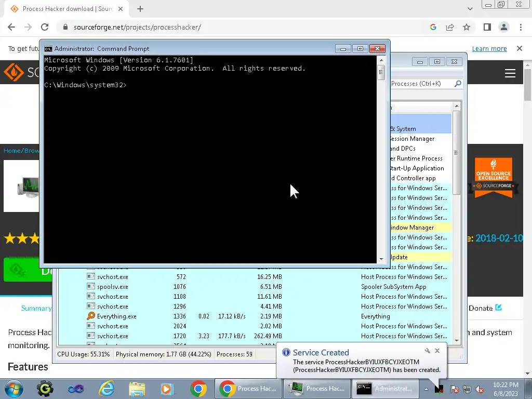Screen dimensions: 532x399
Task: Open the share page icon in Chrome
Action: click(450, 27)
